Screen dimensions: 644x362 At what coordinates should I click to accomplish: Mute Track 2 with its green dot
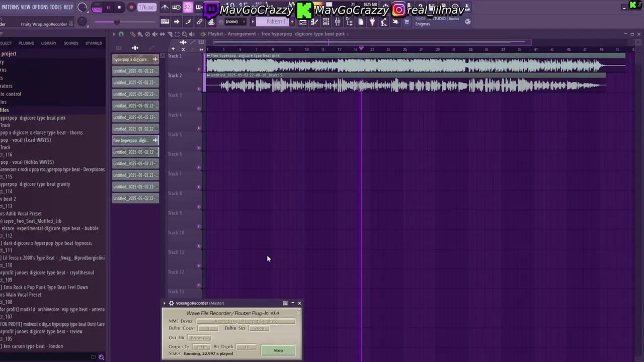[199, 88]
